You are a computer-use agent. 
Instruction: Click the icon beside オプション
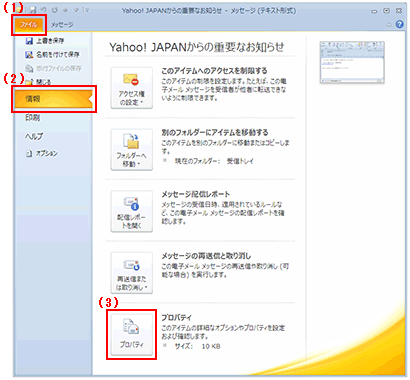point(29,153)
